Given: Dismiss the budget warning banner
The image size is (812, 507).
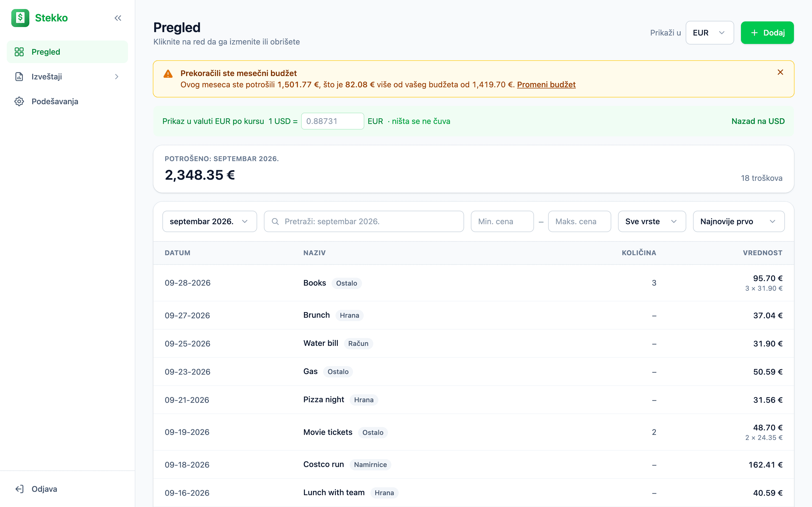Looking at the screenshot, I should (x=780, y=72).
